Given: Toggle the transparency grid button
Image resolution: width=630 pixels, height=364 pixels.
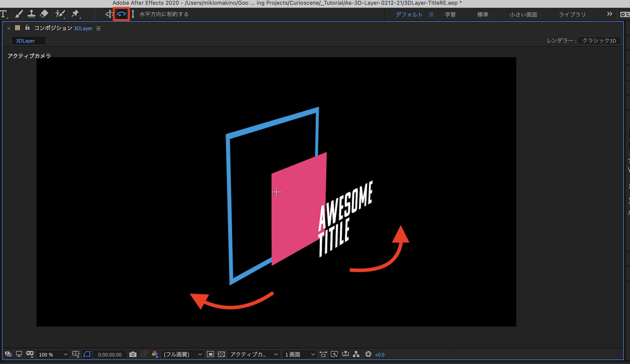Looking at the screenshot, I should (221, 354).
